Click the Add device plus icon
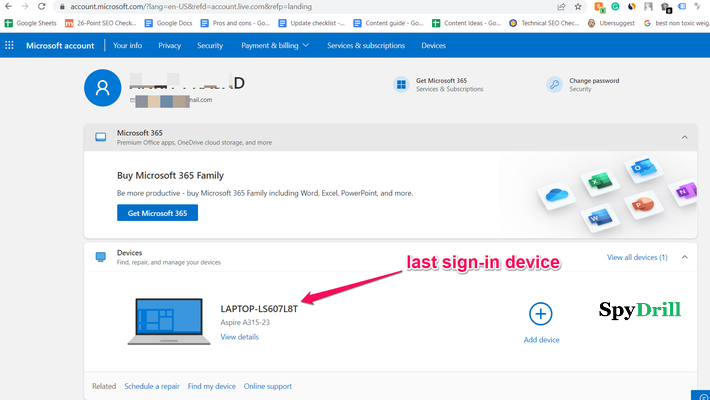710x400 pixels. (x=541, y=314)
